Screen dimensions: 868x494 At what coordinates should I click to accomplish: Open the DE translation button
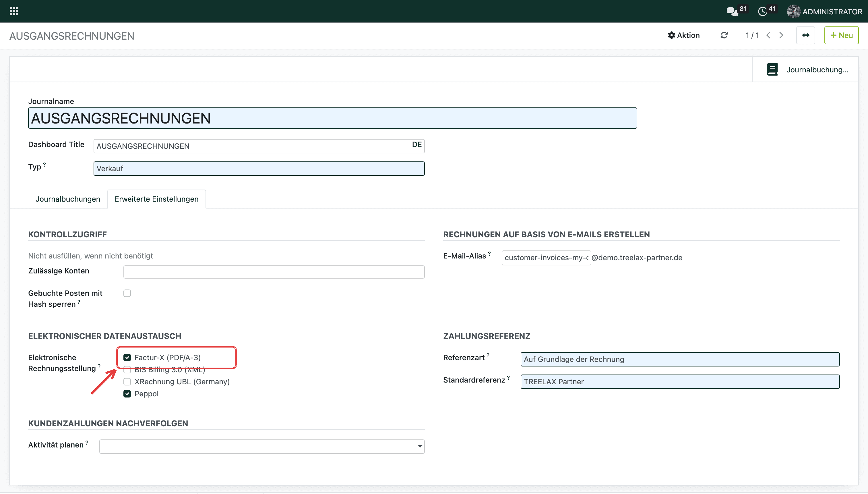click(417, 144)
